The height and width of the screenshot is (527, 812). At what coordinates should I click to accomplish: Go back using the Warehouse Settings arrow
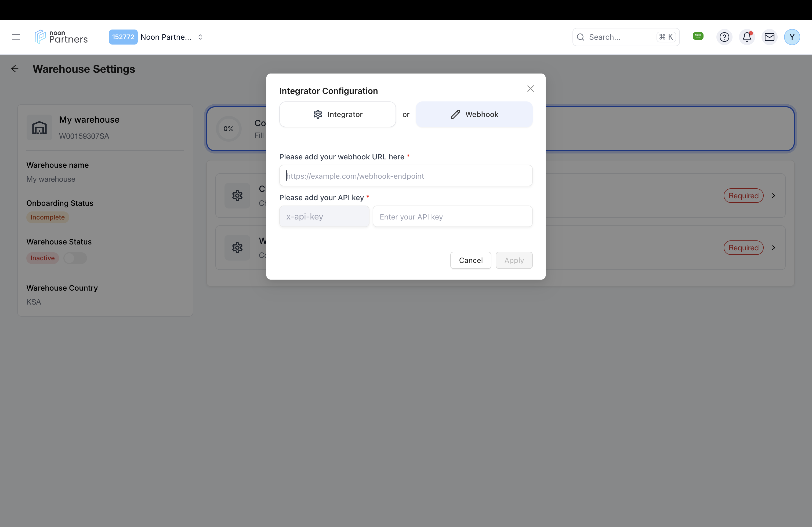click(15, 69)
